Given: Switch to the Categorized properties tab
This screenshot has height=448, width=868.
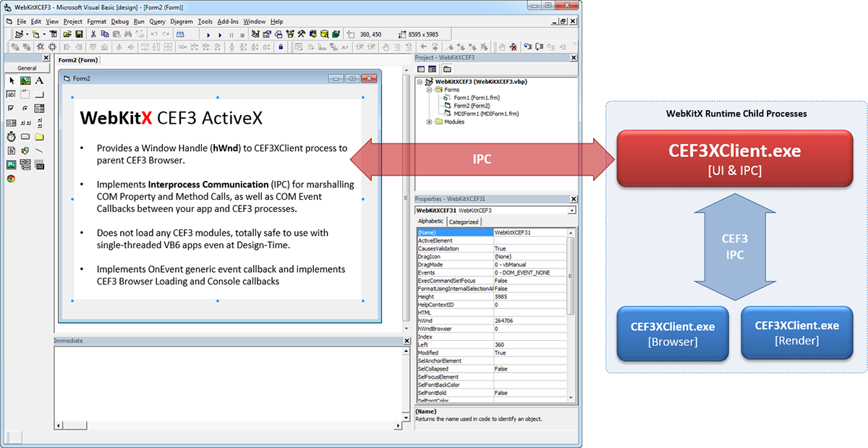Looking at the screenshot, I should click(x=464, y=221).
